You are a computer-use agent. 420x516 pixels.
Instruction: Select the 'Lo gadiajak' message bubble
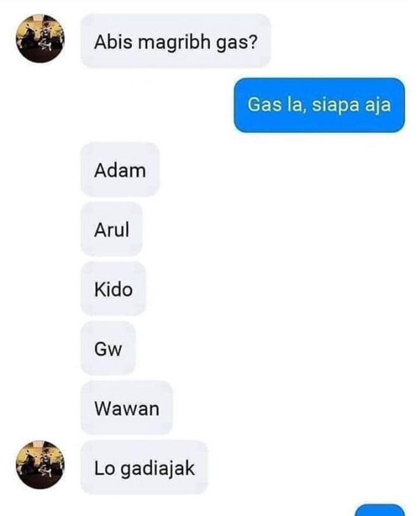[144, 467]
